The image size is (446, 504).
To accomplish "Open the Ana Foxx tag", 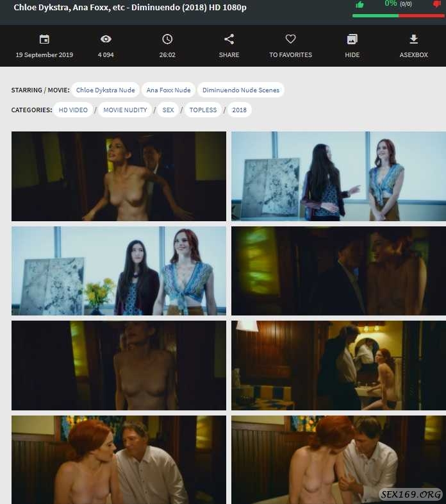I will tap(167, 90).
